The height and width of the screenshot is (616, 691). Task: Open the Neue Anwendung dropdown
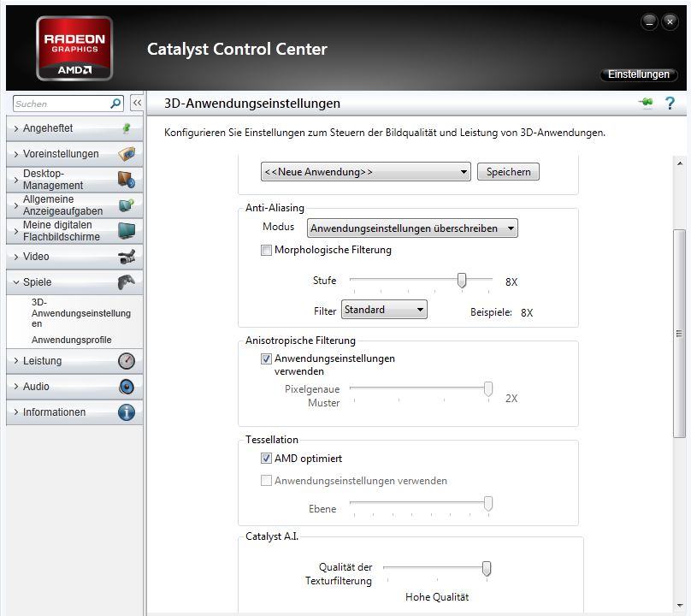[x=366, y=171]
